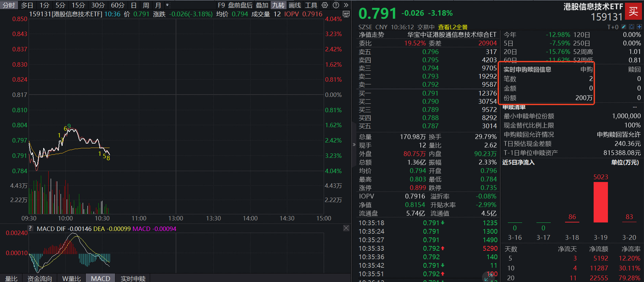Click the pencil note icon beside T+0

pos(624,27)
